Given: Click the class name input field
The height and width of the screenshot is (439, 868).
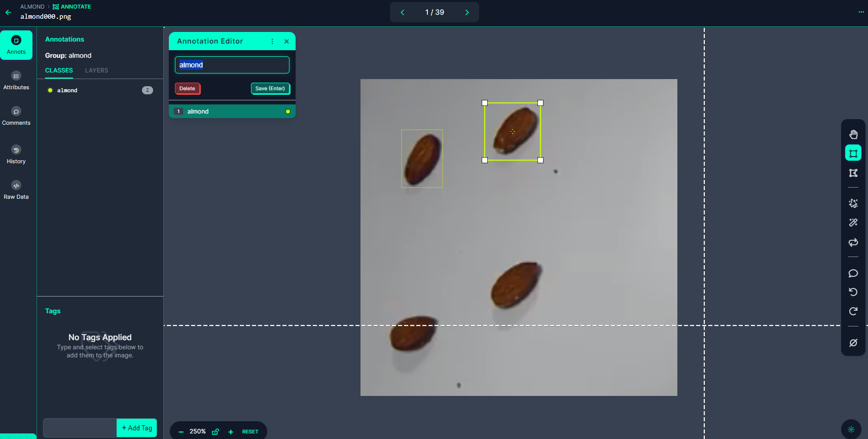Looking at the screenshot, I should (x=232, y=65).
